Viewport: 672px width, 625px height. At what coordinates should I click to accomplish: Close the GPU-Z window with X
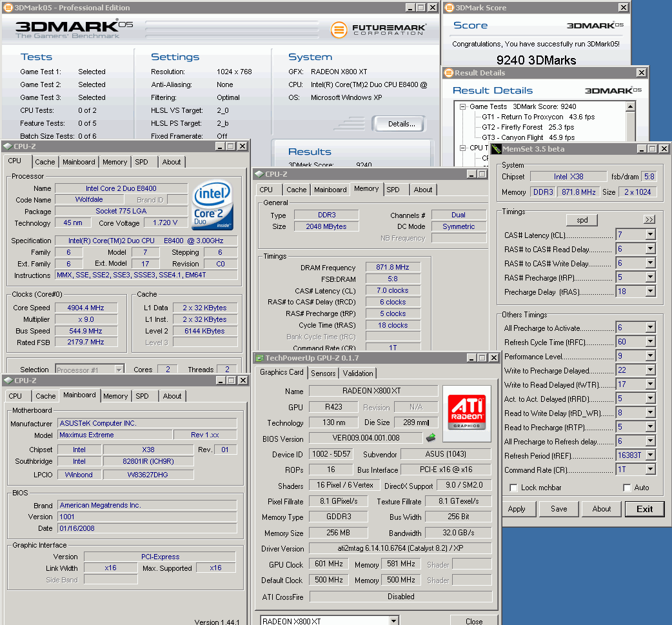494,357
